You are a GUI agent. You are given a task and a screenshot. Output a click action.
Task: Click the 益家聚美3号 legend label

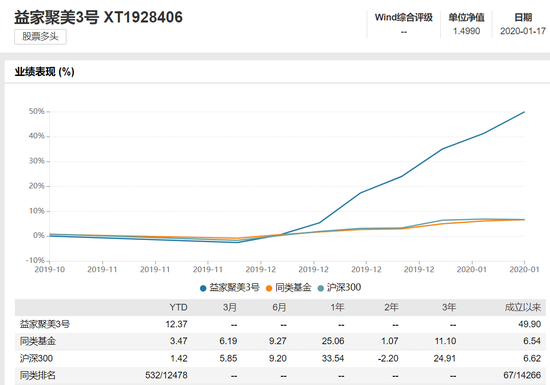(234, 288)
